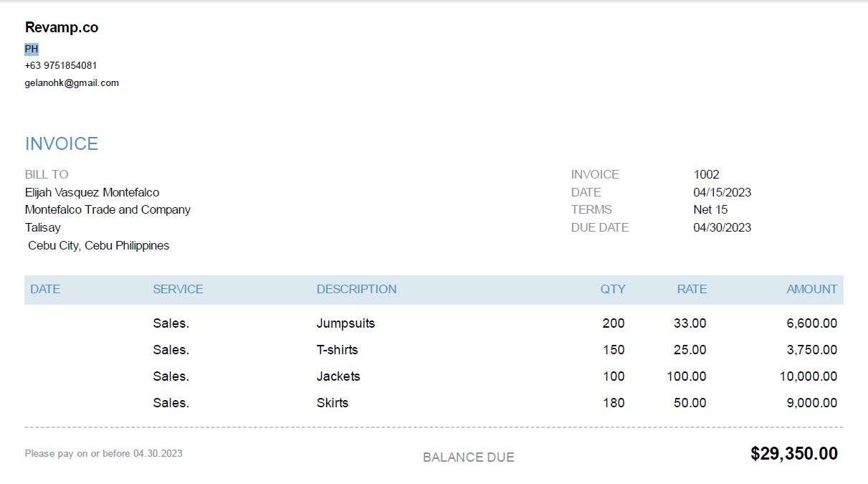
Task: Click the Skirts rate 50.00
Action: 690,403
